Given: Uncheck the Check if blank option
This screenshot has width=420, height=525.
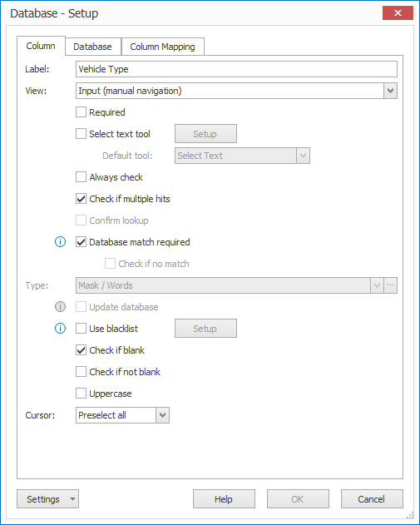Looking at the screenshot, I should (81, 350).
